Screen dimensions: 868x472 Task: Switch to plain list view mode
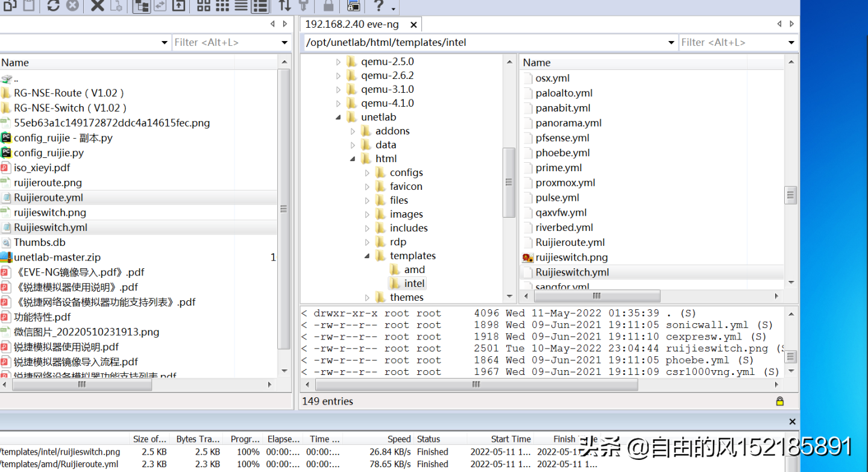pos(241,5)
